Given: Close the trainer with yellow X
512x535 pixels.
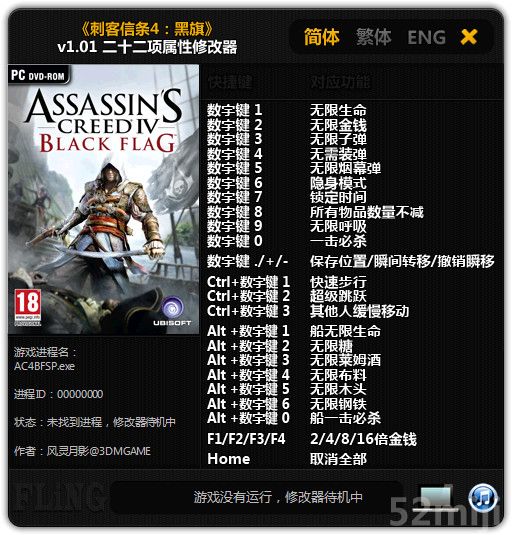Looking at the screenshot, I should tap(469, 37).
